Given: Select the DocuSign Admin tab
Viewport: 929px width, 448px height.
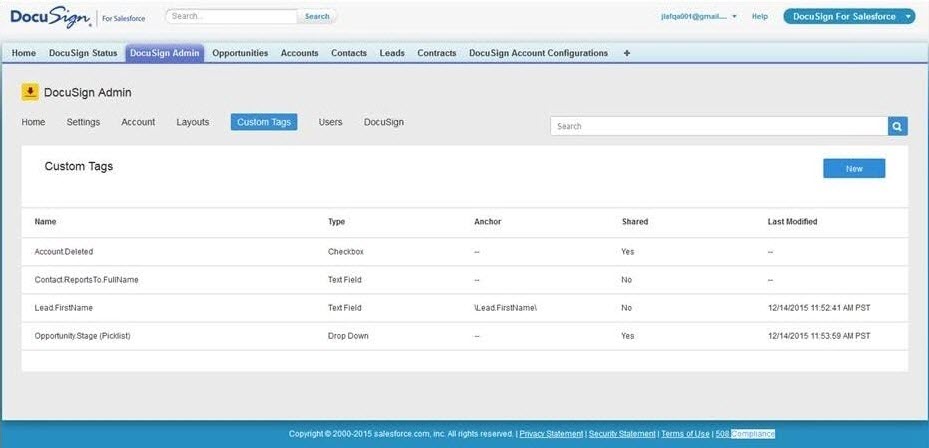Looking at the screenshot, I should tap(165, 53).
